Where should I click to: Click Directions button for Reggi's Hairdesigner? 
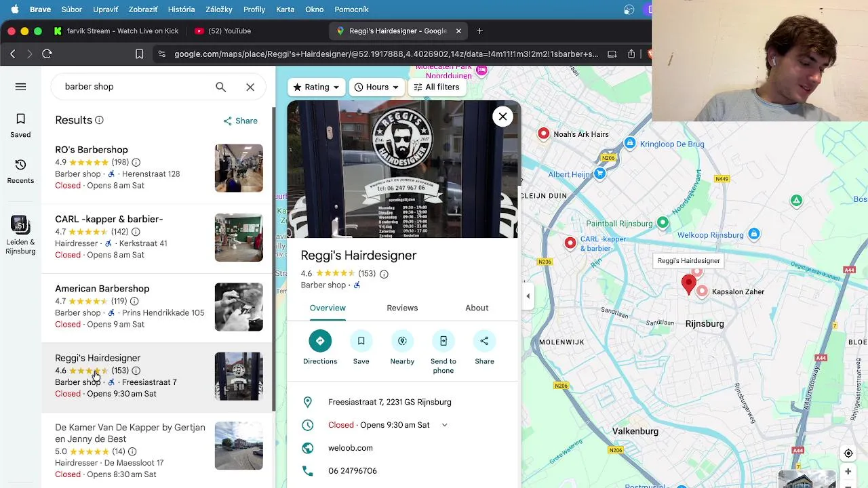[320, 348]
